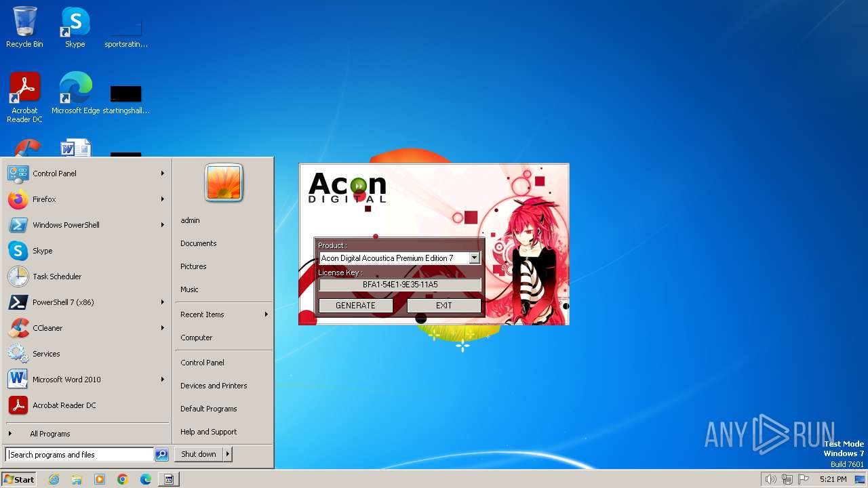Viewport: 868px width, 488px height.
Task: Launch Acrobat Reader DC from the Start menu
Action: click(x=86, y=405)
